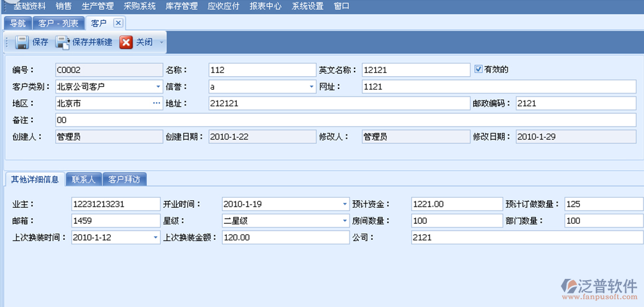The width and height of the screenshot is (644, 307).
Task: Click the Save floppy disk icon
Action: click(x=22, y=42)
